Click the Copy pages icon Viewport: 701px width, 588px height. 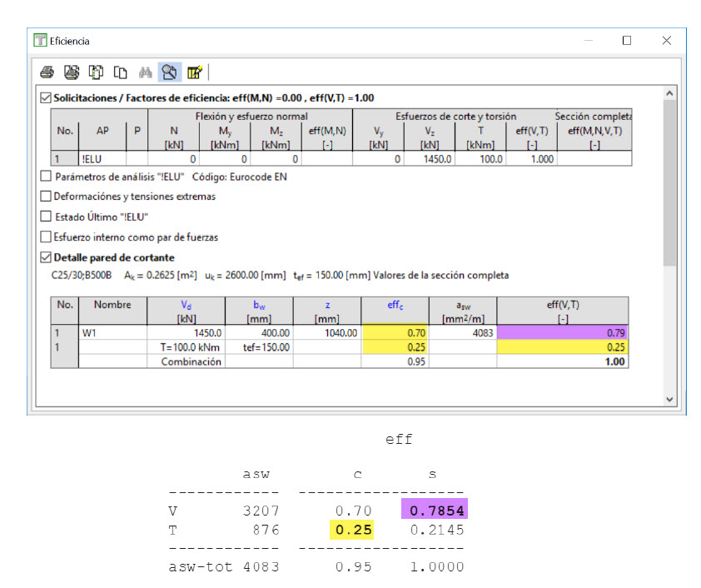tap(120, 72)
